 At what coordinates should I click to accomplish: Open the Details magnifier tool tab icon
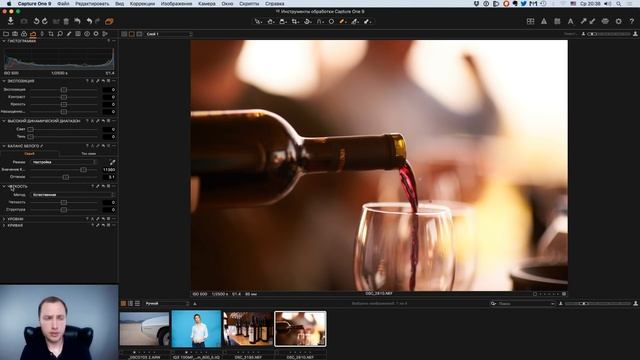(x=60, y=34)
